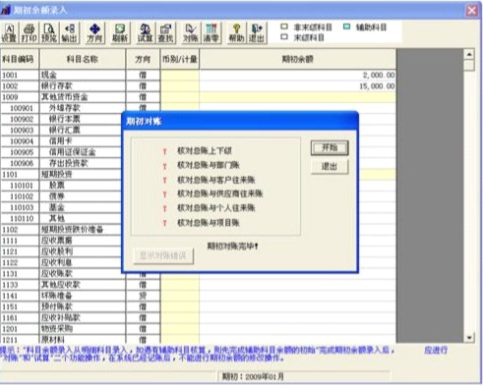Open 帮助 (Help) from the toolbar
The width and height of the screenshot is (483, 388).
tap(236, 33)
